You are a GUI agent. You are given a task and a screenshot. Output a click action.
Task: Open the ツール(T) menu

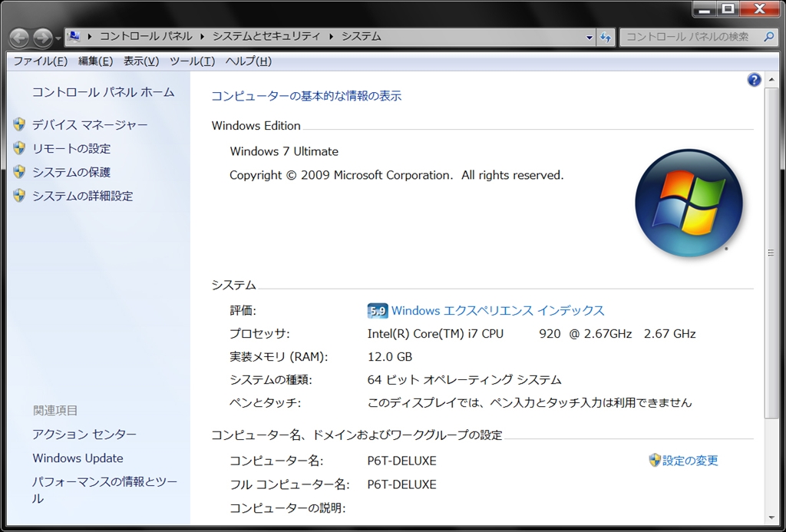pyautogui.click(x=192, y=61)
